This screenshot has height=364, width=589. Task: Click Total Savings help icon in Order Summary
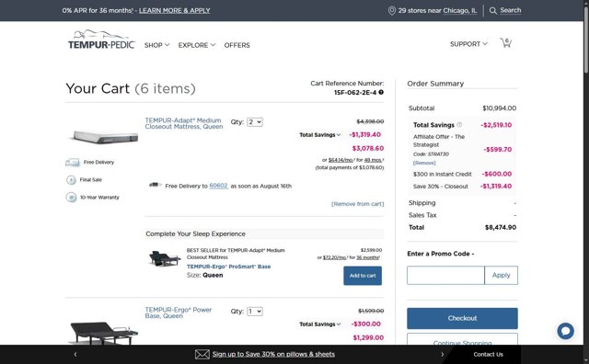[459, 125]
